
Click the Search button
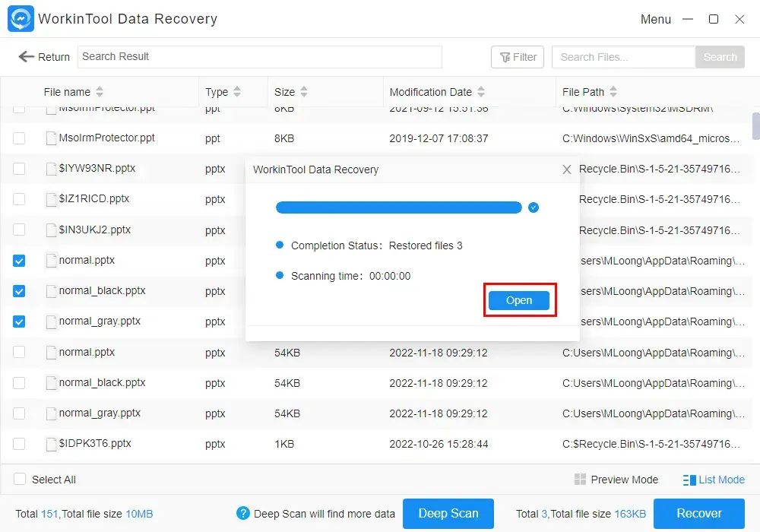(720, 57)
